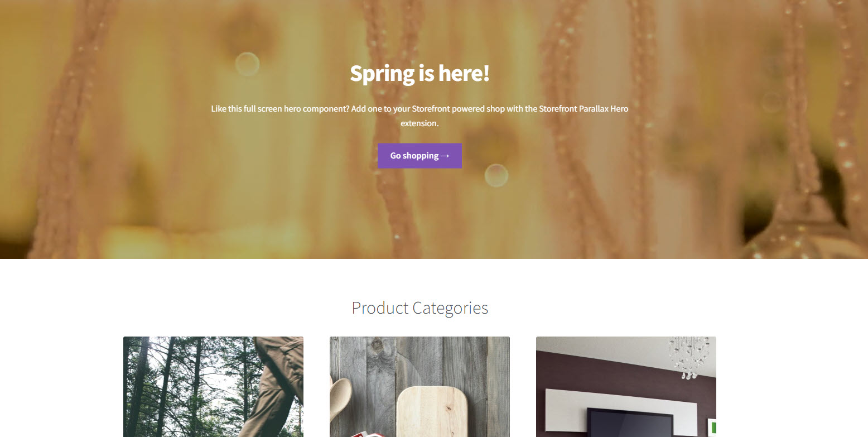Image resolution: width=868 pixels, height=437 pixels.
Task: Click the crystal chandelier in the room image
Action: [689, 357]
